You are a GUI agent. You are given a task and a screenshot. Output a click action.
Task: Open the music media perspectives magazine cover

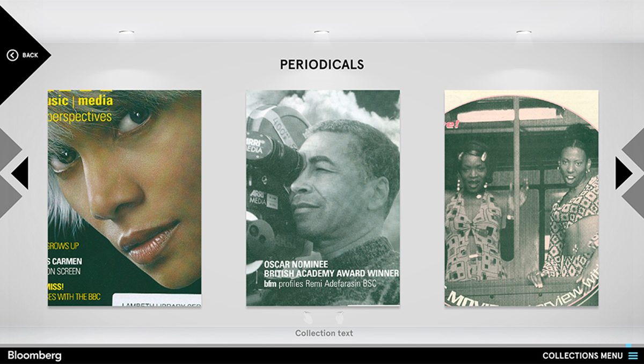click(x=125, y=198)
